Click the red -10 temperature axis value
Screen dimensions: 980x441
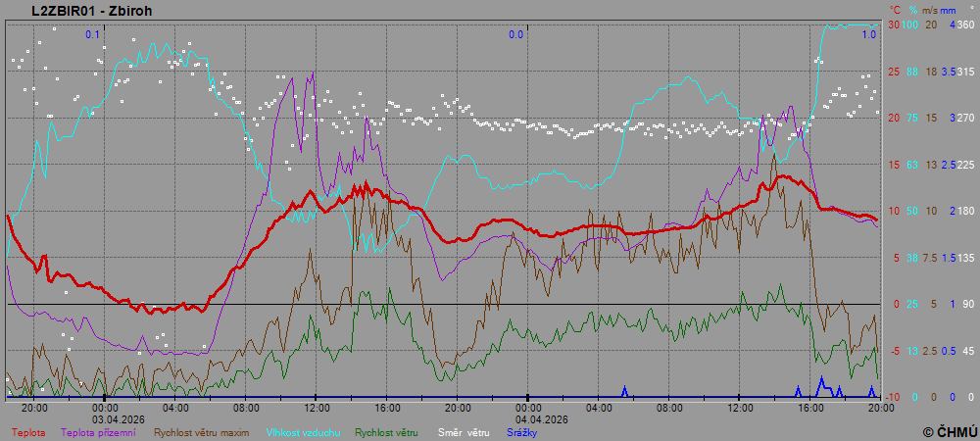click(894, 397)
